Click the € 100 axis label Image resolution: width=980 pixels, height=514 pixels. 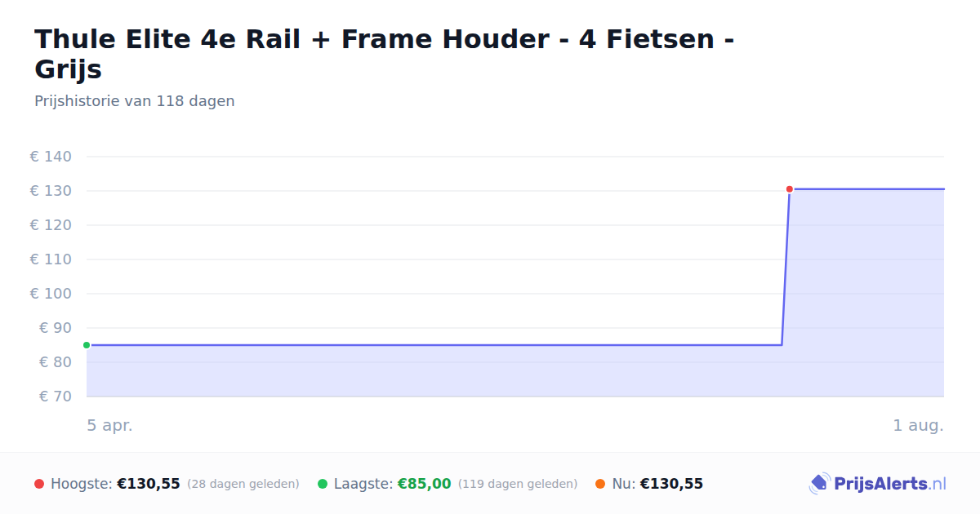[x=51, y=294]
